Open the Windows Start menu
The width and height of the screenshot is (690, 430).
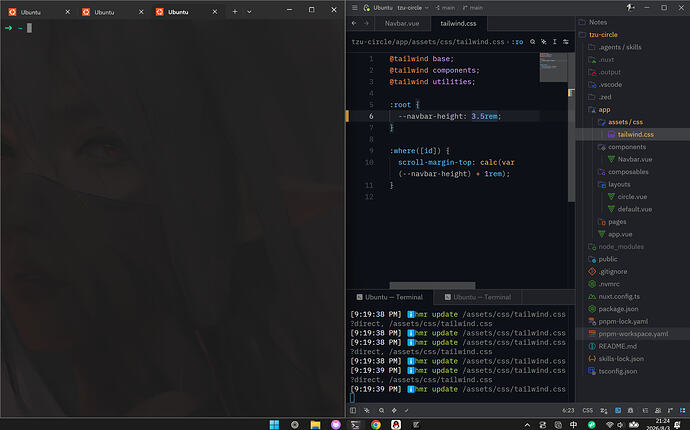pyautogui.click(x=274, y=424)
